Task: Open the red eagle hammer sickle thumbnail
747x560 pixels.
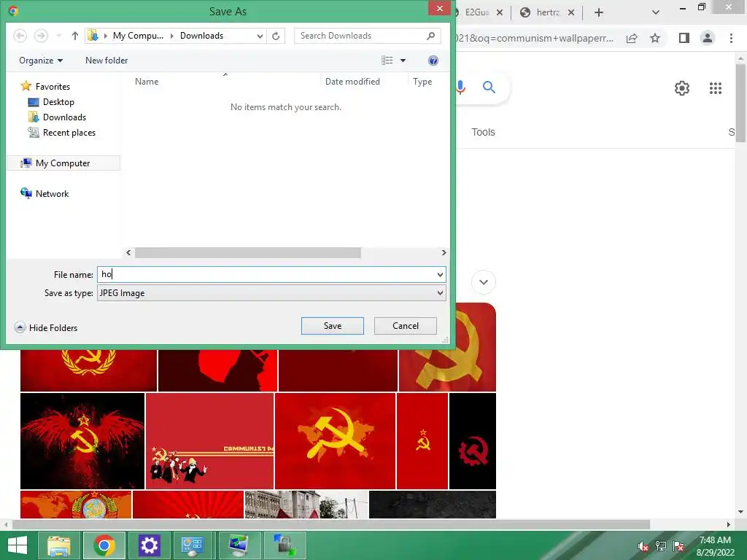Action: 82,441
